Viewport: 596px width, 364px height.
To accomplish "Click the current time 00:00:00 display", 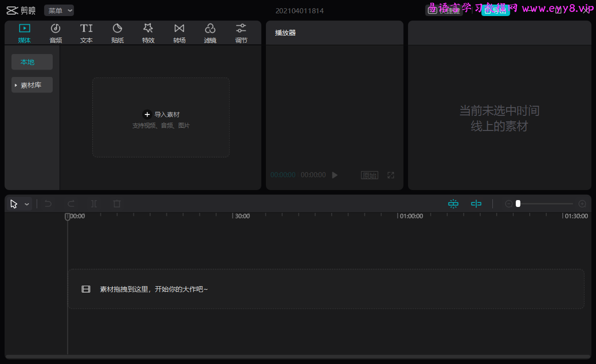I will pyautogui.click(x=283, y=175).
